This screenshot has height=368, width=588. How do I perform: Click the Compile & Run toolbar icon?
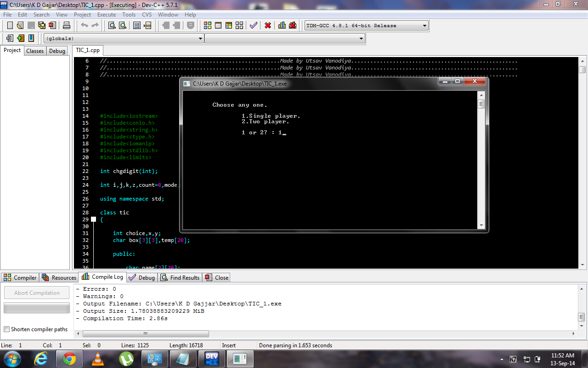229,25
